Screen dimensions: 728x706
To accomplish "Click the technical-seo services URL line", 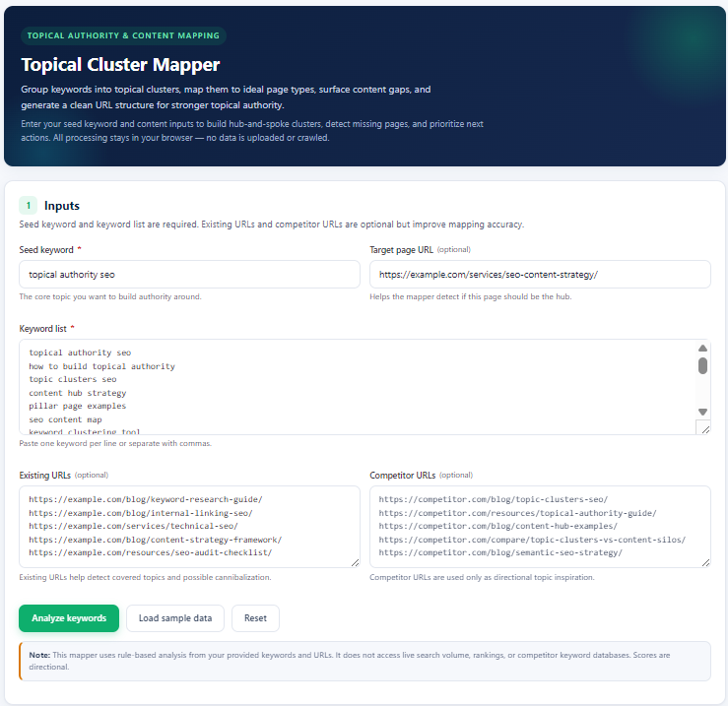I will pos(133,526).
